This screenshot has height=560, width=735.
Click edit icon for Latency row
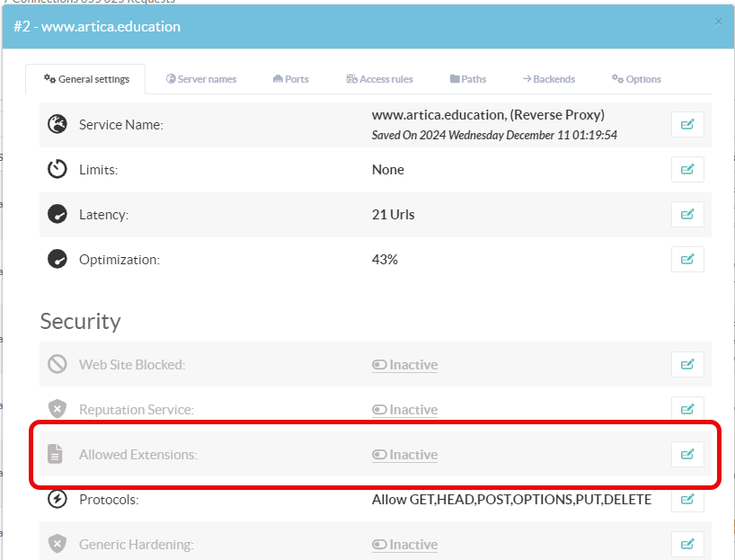[x=687, y=214]
